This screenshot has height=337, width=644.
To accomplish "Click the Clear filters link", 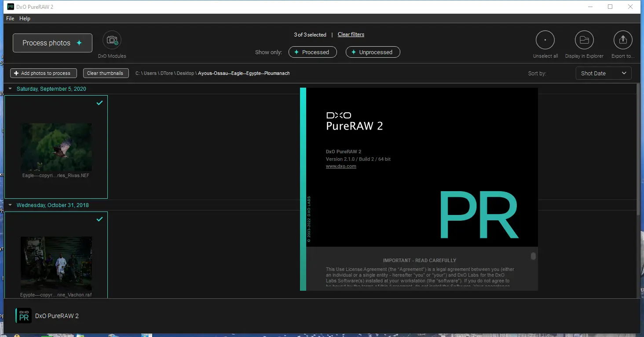I will tap(351, 34).
